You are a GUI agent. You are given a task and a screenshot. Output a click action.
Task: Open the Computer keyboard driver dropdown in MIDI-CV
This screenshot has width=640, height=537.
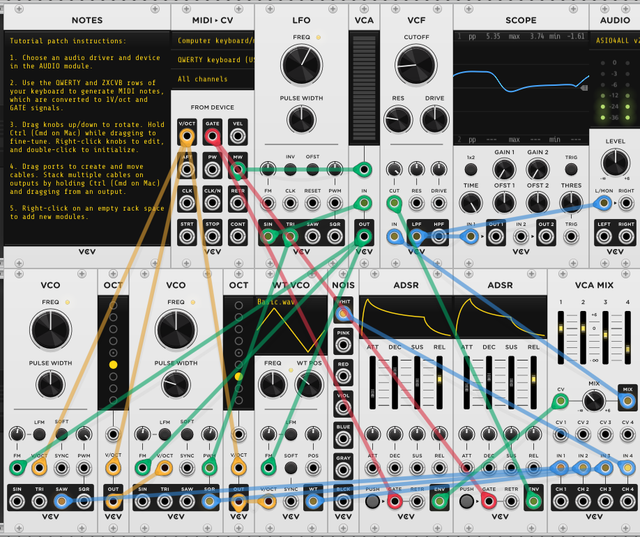(212, 40)
